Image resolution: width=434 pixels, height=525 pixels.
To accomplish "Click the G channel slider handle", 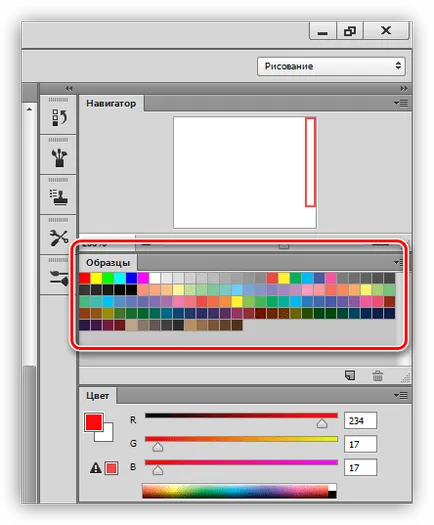I will (x=157, y=447).
